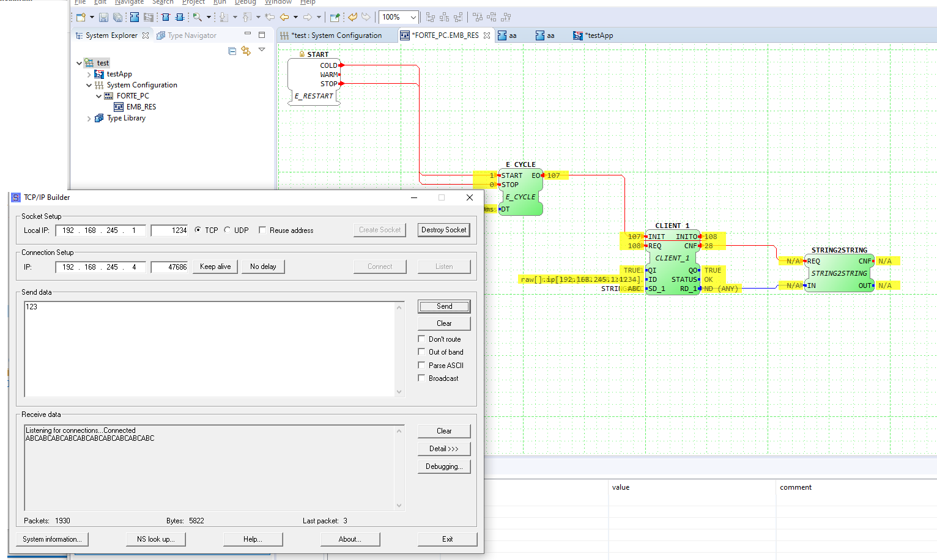
Task: Open the Debugging... button
Action: [x=444, y=466]
